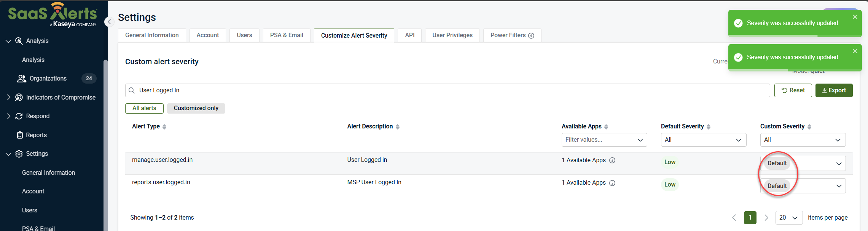Show all alerts filter
This screenshot has width=868, height=231.
pos(144,108)
